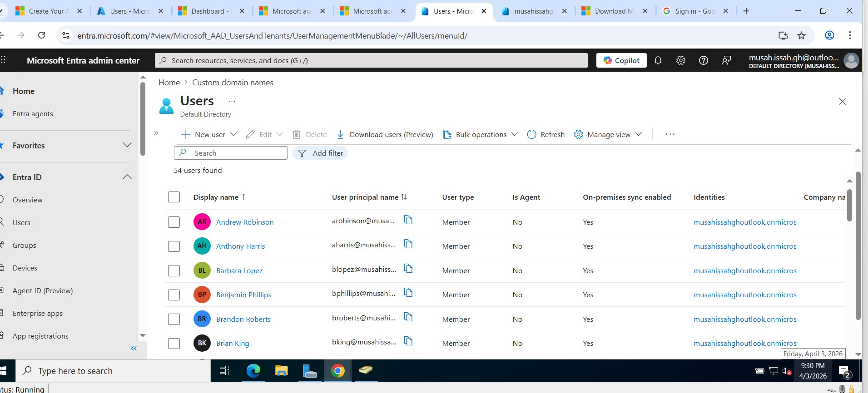Collapse the Entra ID section
This screenshot has width=868, height=393.
pos(127,177)
